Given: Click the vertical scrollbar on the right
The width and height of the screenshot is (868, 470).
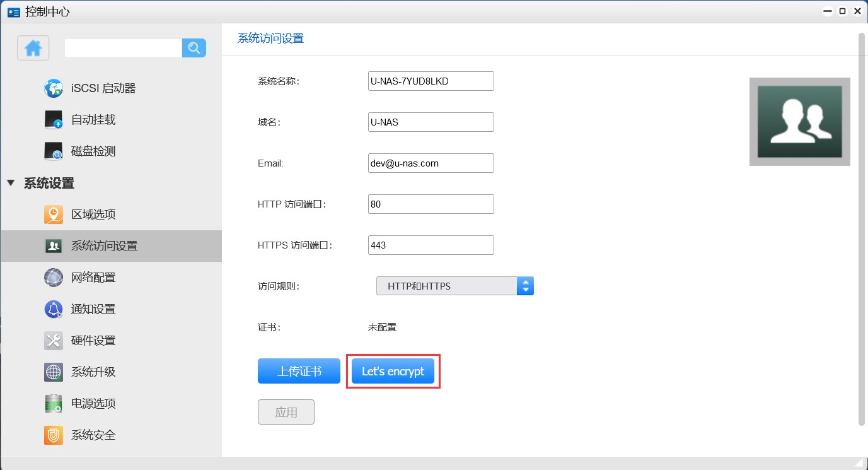Looking at the screenshot, I should 862,227.
